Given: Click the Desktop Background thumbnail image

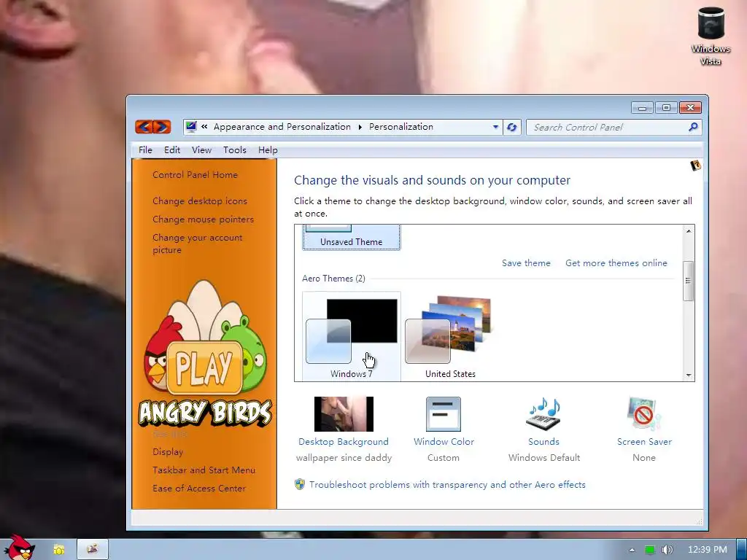Looking at the screenshot, I should pos(344,414).
